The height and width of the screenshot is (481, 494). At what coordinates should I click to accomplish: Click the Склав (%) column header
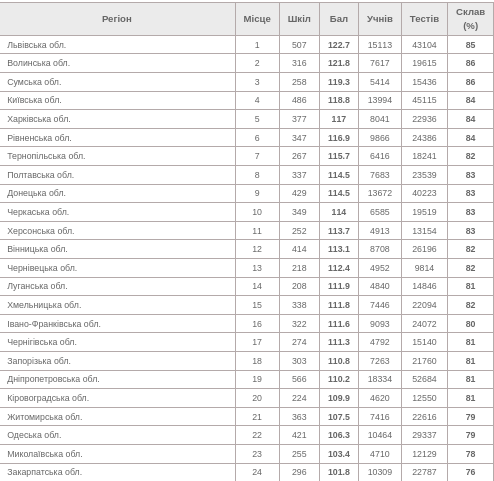[x=470, y=19]
